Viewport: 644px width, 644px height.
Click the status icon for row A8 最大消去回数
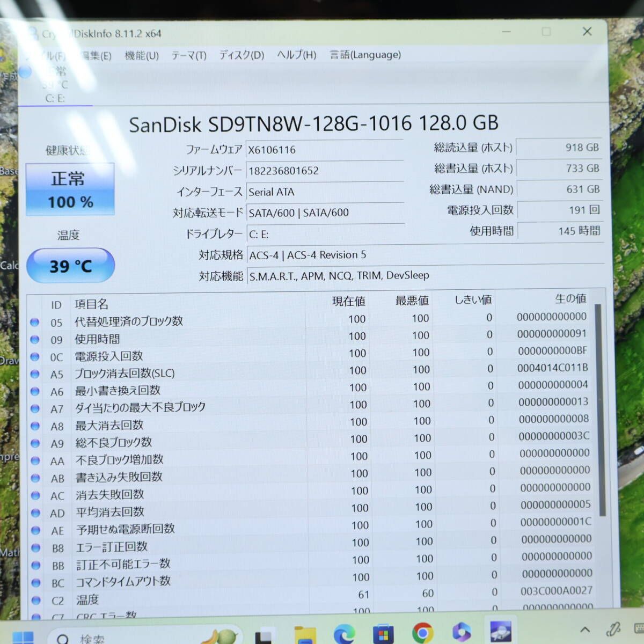(35, 426)
